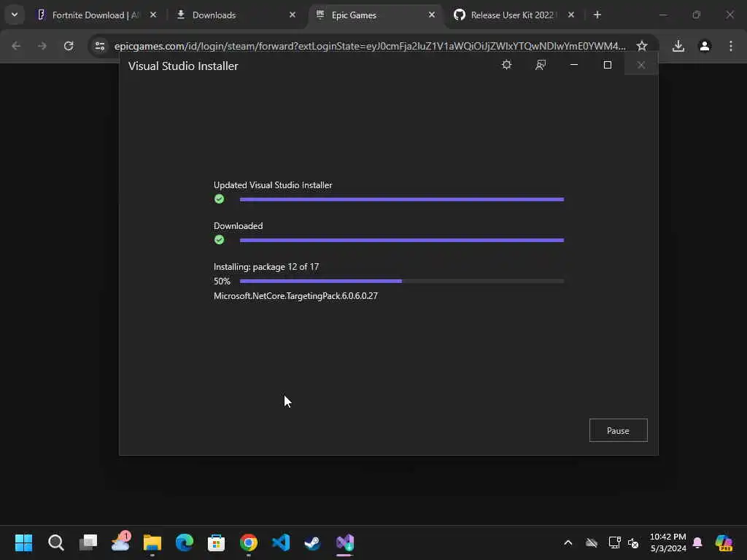Select the 50% progress value
This screenshot has height=560, width=747.
pos(222,281)
